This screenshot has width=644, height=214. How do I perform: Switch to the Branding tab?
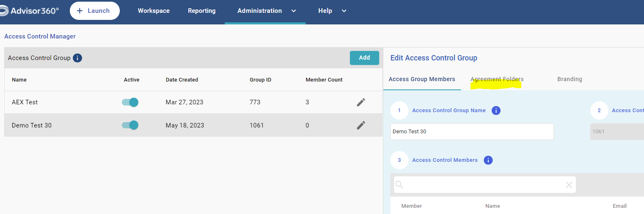coord(570,79)
